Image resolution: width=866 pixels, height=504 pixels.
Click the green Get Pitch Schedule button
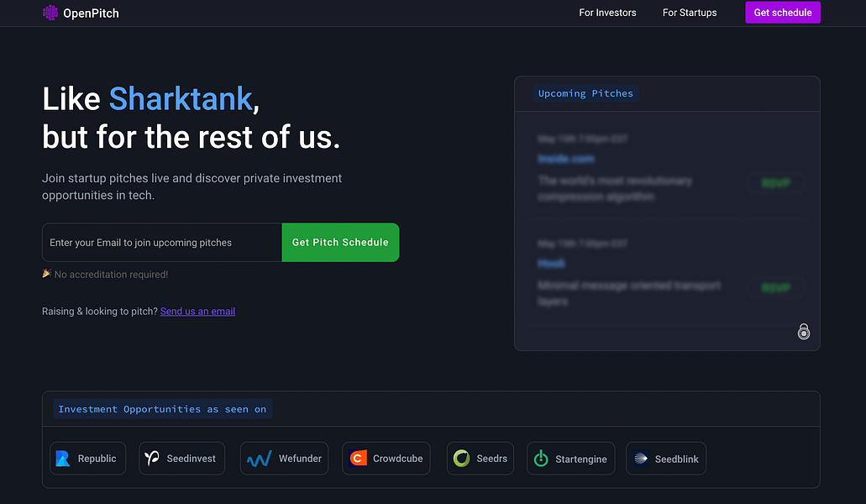coord(340,242)
